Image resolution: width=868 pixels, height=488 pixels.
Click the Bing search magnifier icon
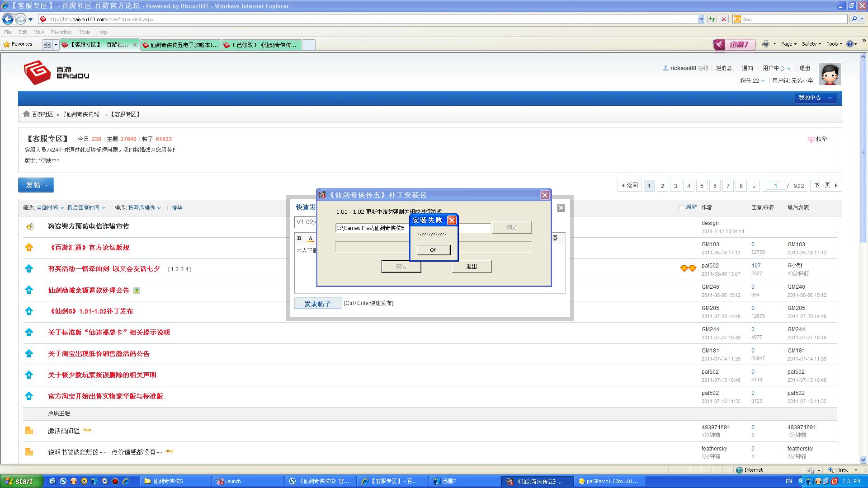pos(854,19)
